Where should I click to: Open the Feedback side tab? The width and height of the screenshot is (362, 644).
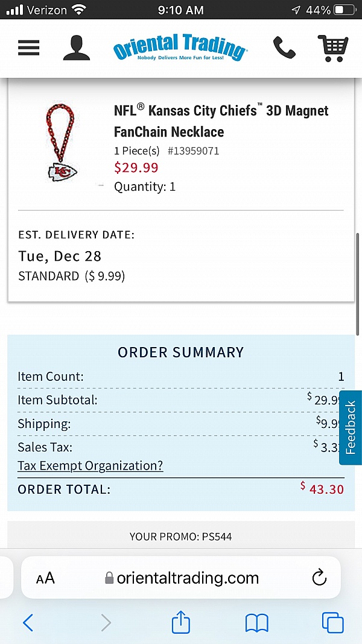(351, 427)
